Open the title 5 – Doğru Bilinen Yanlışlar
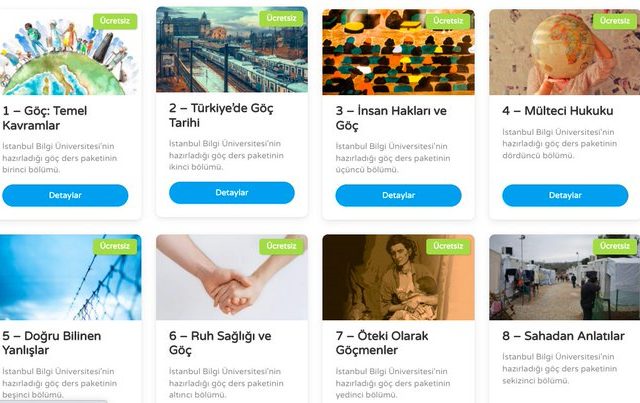Screen dimensions: 640x403 [x=52, y=343]
